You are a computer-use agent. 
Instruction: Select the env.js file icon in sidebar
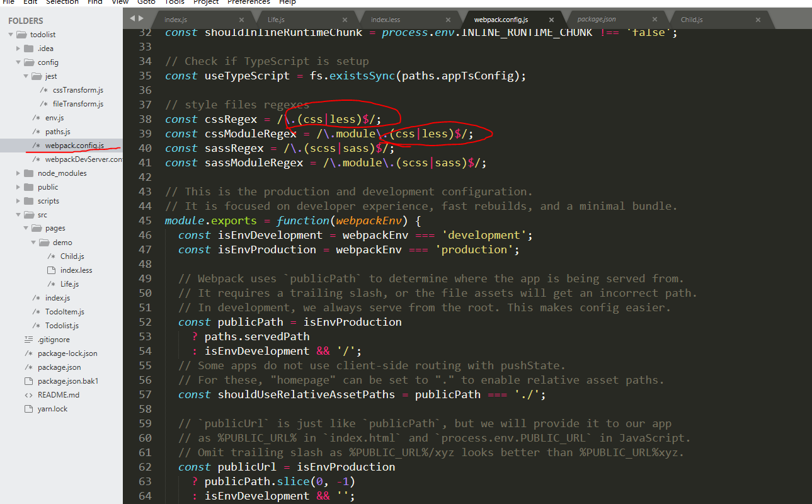37,118
